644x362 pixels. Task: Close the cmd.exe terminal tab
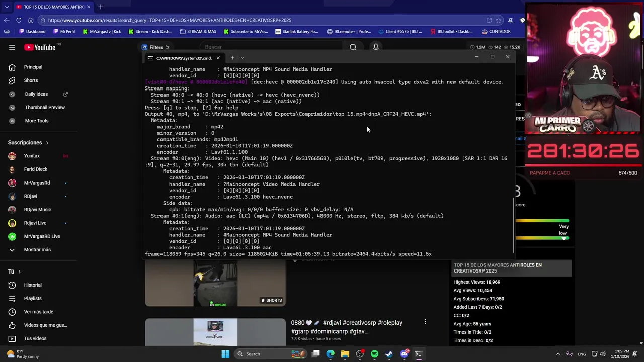[218, 58]
